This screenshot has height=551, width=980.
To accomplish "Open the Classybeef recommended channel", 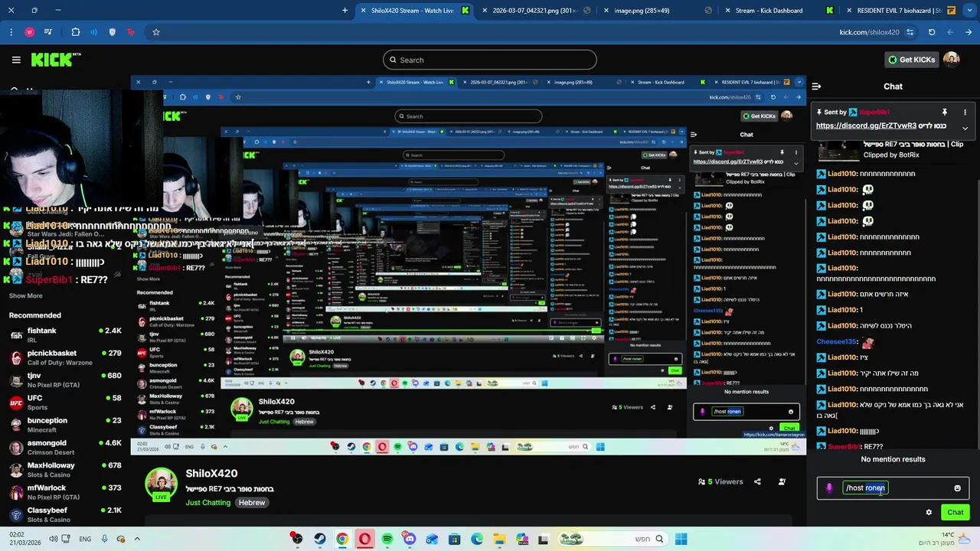I will (x=65, y=514).
